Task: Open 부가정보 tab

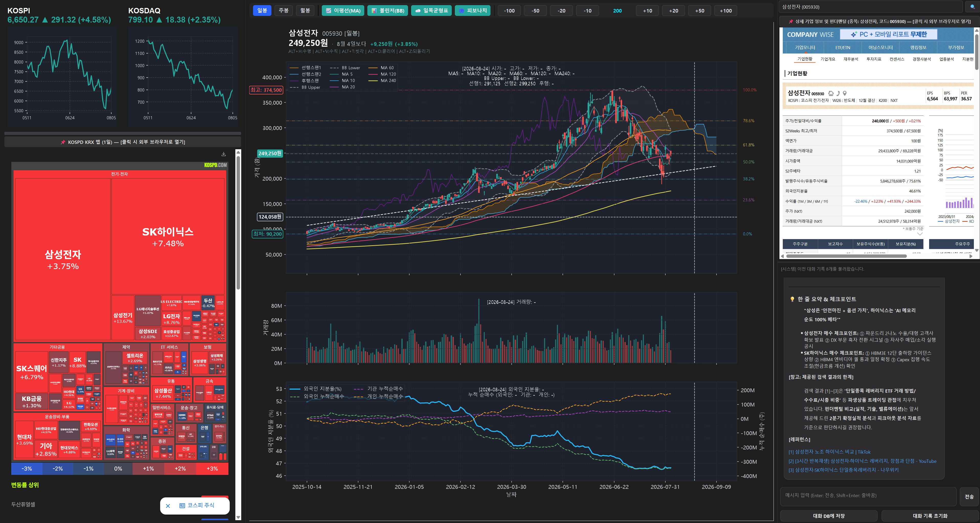Action: tap(956, 48)
